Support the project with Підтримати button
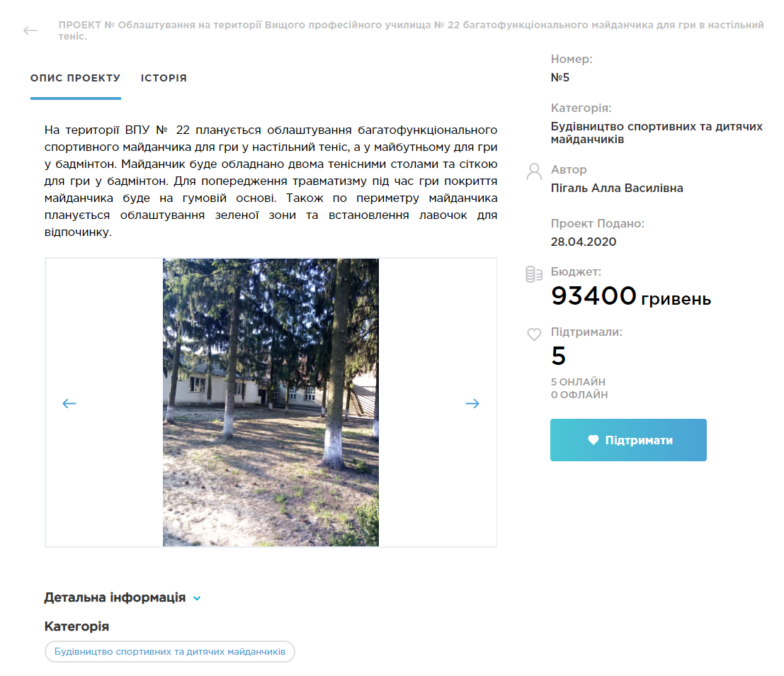The height and width of the screenshot is (676, 784). [x=628, y=440]
